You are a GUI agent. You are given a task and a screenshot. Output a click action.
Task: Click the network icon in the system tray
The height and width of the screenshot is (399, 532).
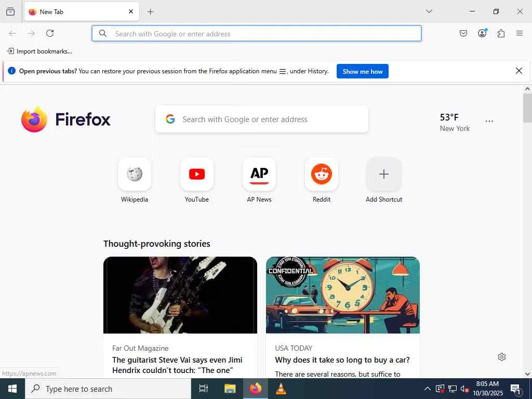(453, 389)
